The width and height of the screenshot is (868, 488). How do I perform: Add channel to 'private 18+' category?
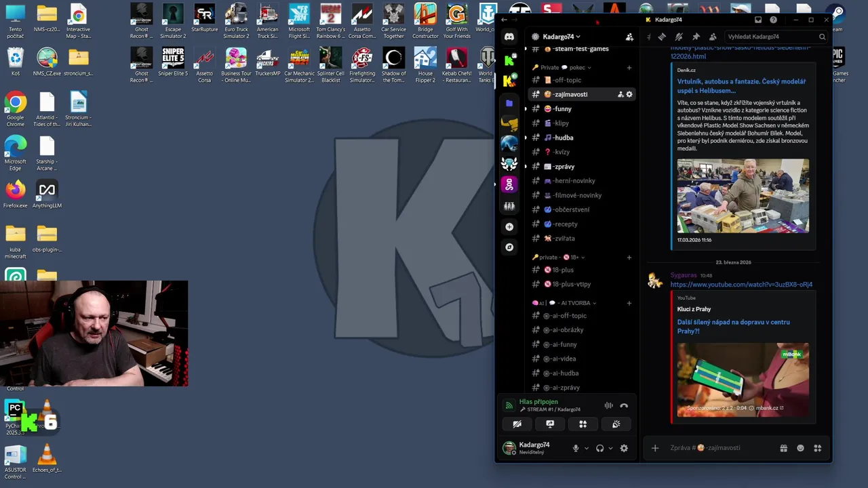tap(629, 257)
